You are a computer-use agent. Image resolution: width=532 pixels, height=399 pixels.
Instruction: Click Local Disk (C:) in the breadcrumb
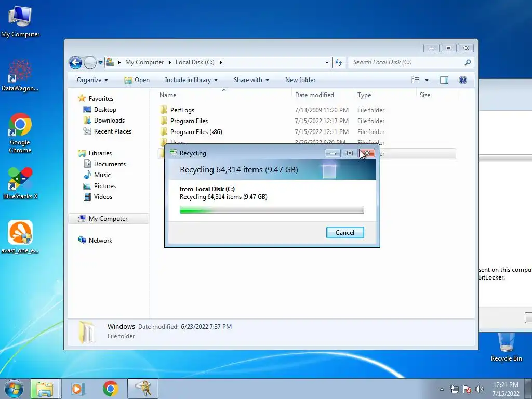(195, 62)
